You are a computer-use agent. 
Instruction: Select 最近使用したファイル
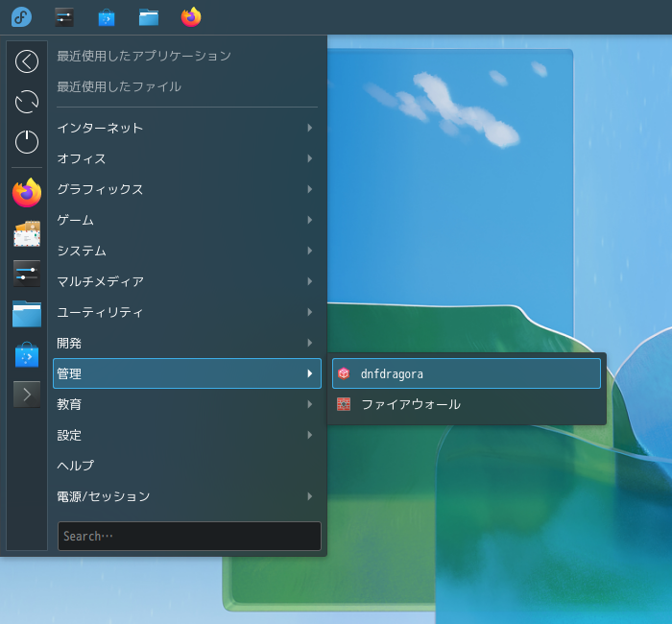pyautogui.click(x=119, y=86)
